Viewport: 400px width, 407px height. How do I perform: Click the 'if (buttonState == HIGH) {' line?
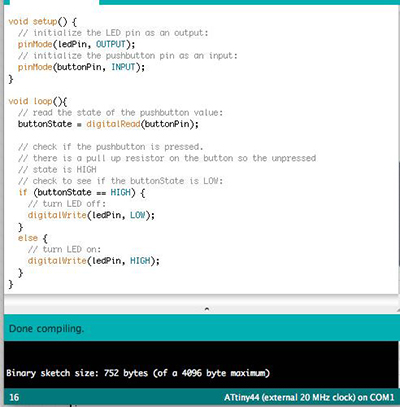[82, 192]
